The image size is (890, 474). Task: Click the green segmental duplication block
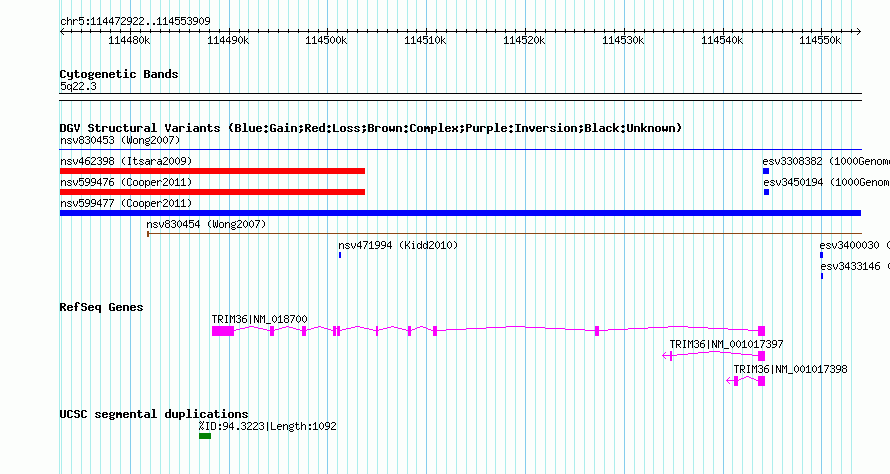[x=205, y=436]
